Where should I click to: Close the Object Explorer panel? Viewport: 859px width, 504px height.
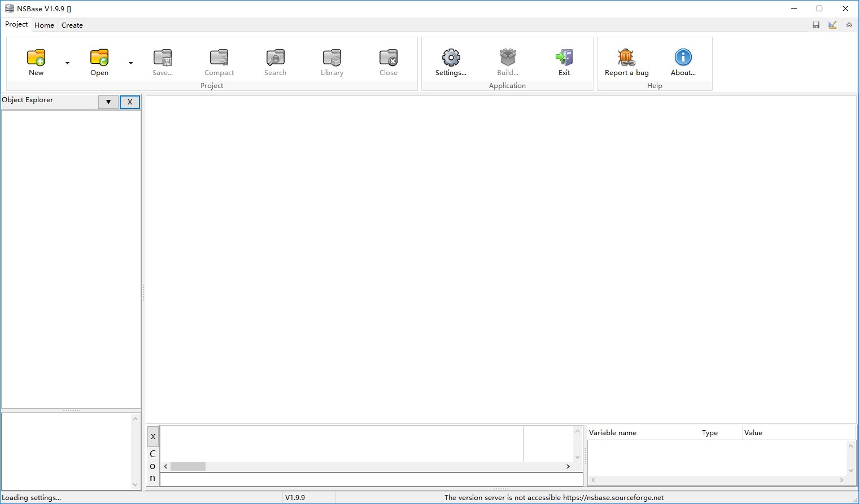pos(130,102)
